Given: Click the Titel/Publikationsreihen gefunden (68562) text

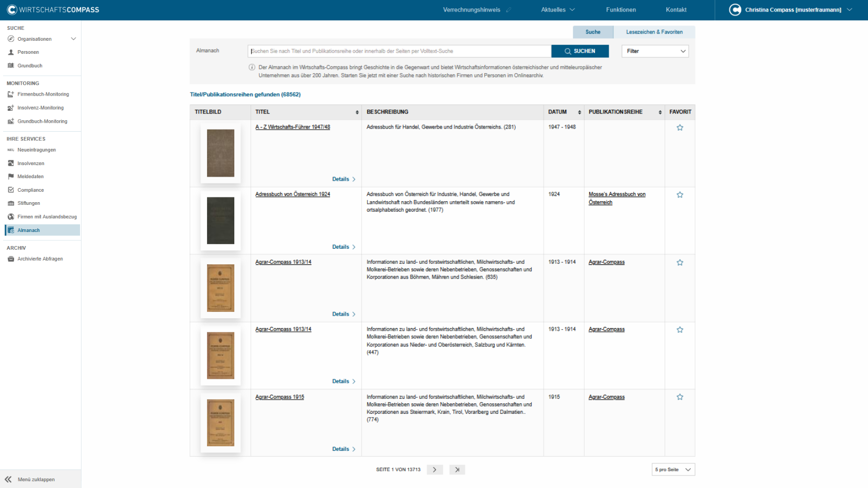Looking at the screenshot, I should (245, 95).
